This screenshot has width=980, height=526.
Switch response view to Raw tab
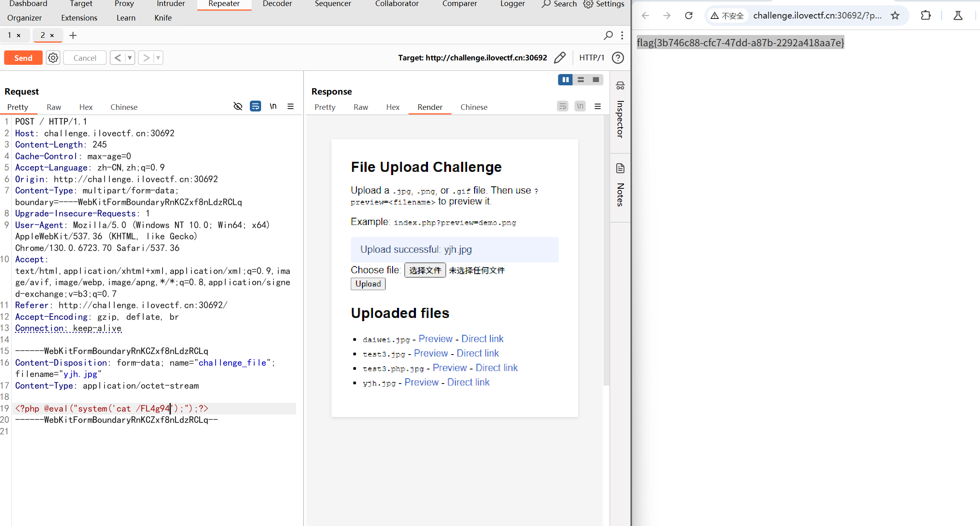click(x=361, y=107)
